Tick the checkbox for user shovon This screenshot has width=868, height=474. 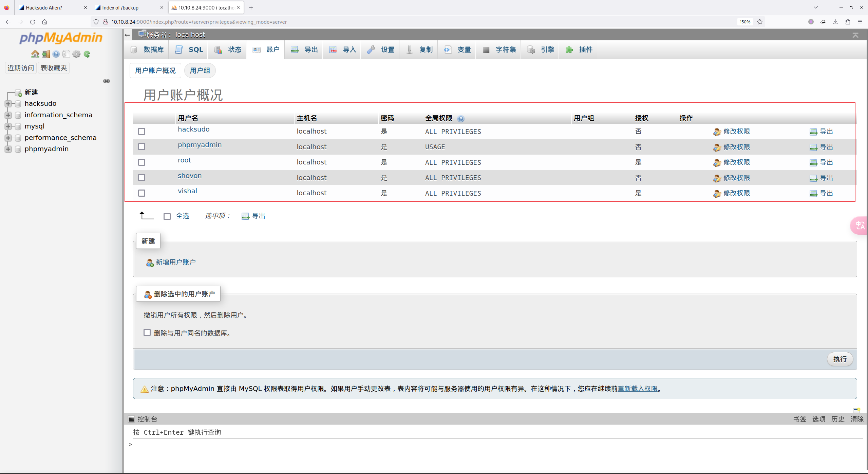pyautogui.click(x=142, y=178)
